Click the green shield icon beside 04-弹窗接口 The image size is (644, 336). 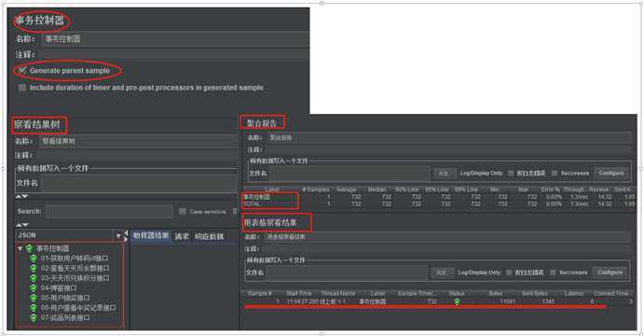(x=34, y=288)
